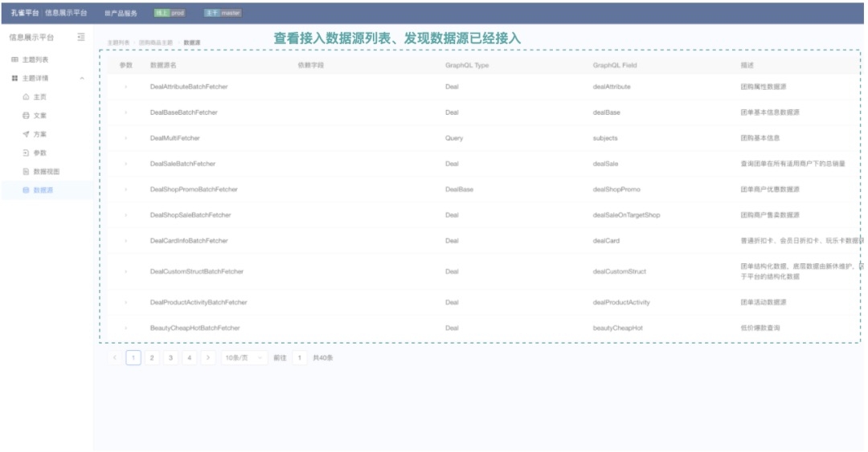The height and width of the screenshot is (452, 868).
Task: Collapse the 主题详情 submenu chevron
Action: [x=81, y=79]
